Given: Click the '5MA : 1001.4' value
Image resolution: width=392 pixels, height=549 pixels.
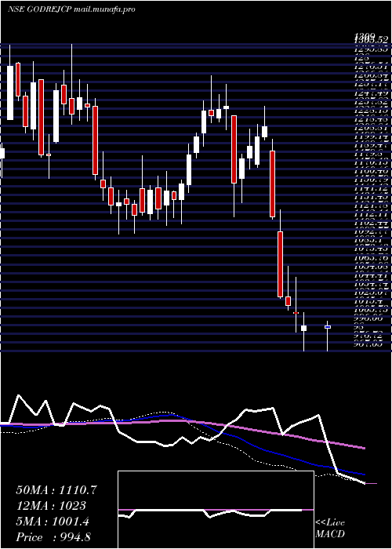Looking at the screenshot, I should coord(53,522).
